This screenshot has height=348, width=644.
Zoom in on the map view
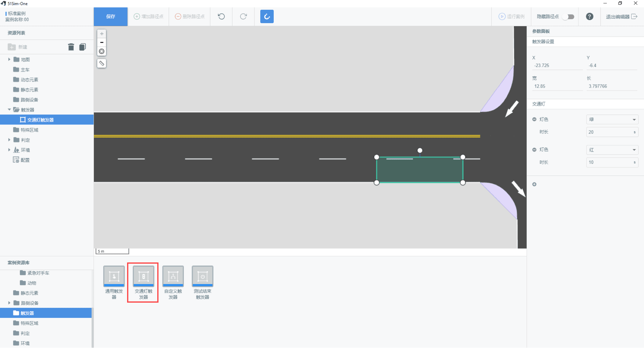pos(102,34)
